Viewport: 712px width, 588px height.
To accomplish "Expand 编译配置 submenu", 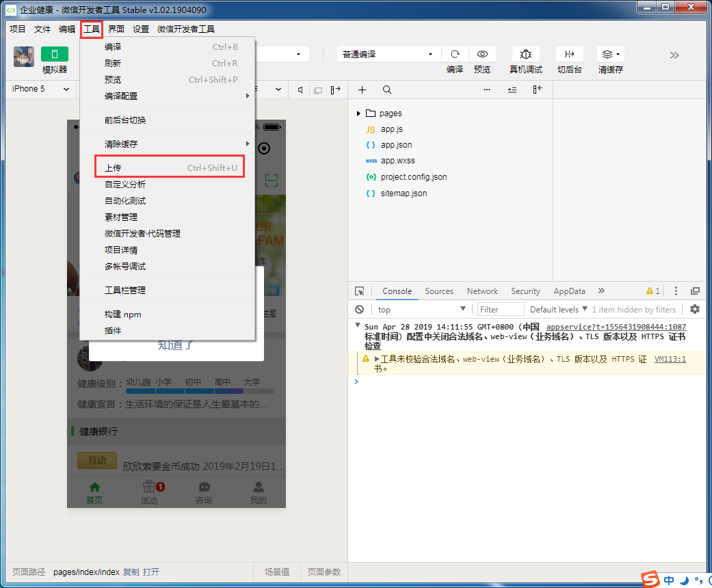I will [167, 96].
